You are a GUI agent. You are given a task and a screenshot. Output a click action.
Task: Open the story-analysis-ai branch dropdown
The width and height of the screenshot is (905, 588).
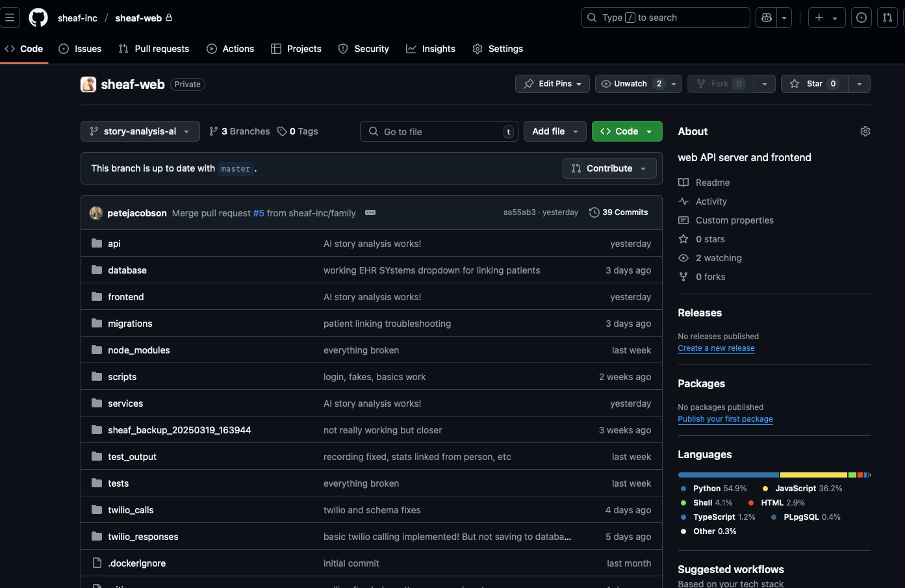[140, 131]
